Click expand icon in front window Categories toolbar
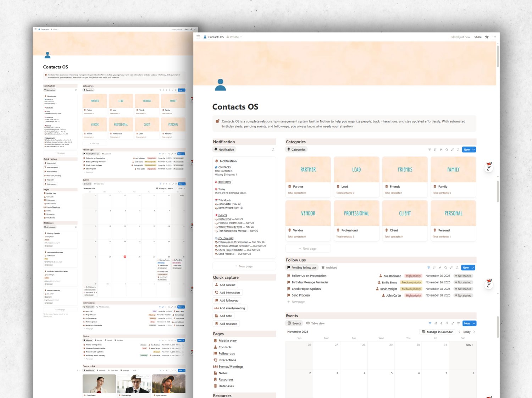The image size is (532, 398). (x=452, y=150)
